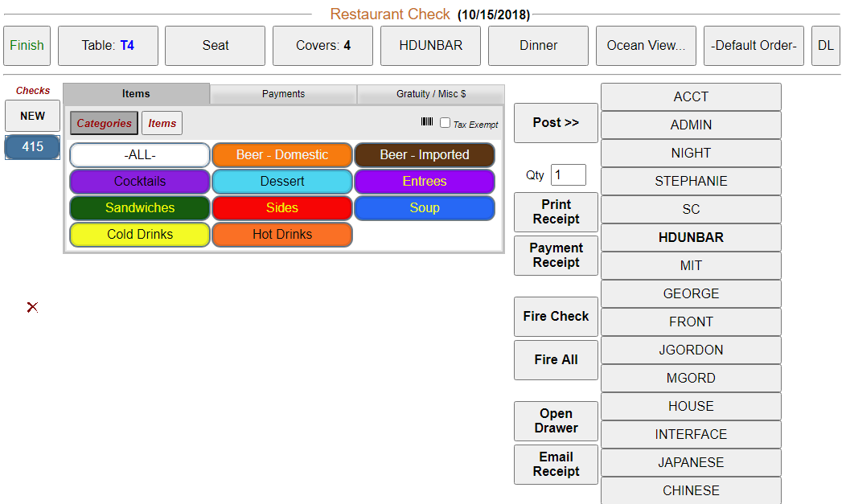Click the barcode scanner icon
The width and height of the screenshot is (846, 504).
point(426,123)
